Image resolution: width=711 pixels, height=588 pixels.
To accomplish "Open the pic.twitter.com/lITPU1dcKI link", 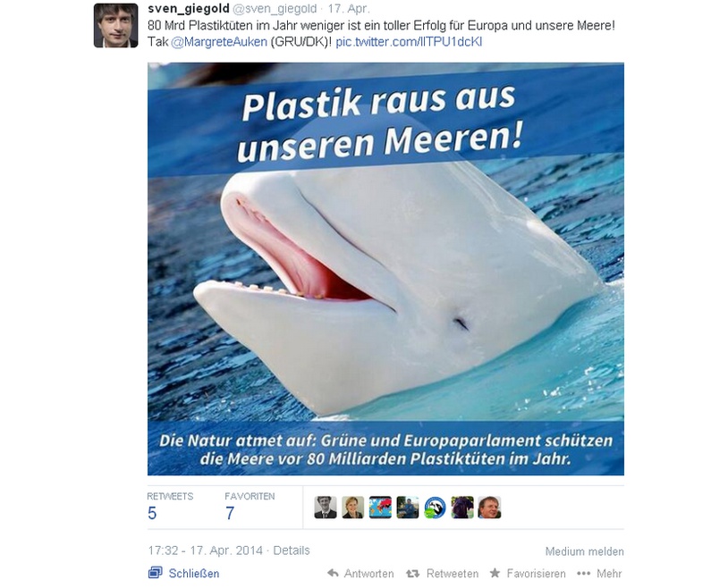I will (409, 42).
